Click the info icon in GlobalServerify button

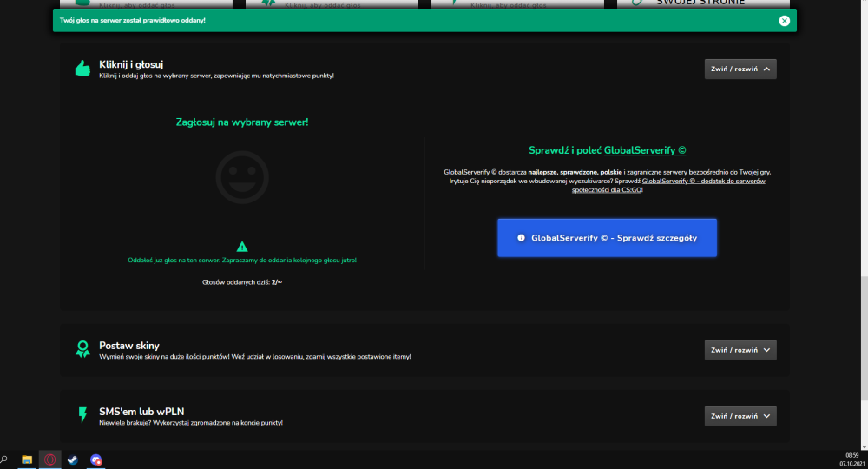pos(521,238)
